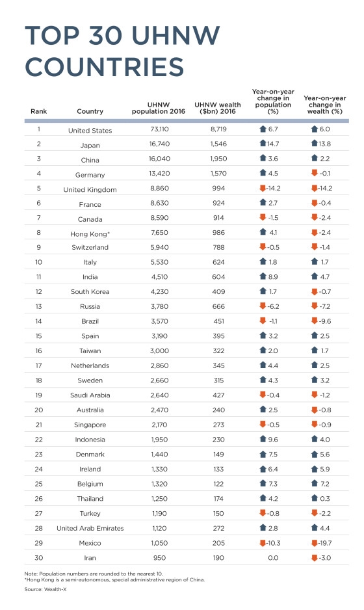Select the UHNW population 2016 column header
This screenshot has height=610, width=364.
159,108
